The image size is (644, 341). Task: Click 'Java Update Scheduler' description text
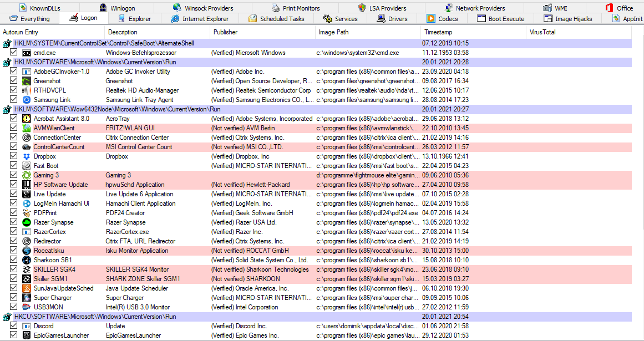tap(137, 288)
